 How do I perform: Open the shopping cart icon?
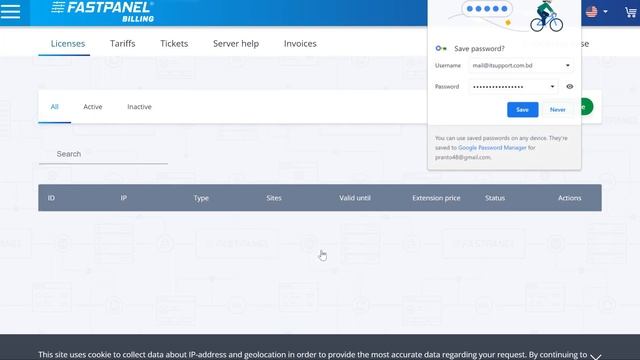click(x=631, y=12)
